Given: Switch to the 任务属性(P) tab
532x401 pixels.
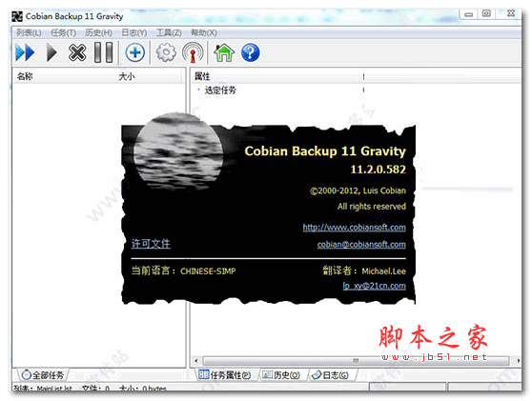Looking at the screenshot, I should 225,375.
